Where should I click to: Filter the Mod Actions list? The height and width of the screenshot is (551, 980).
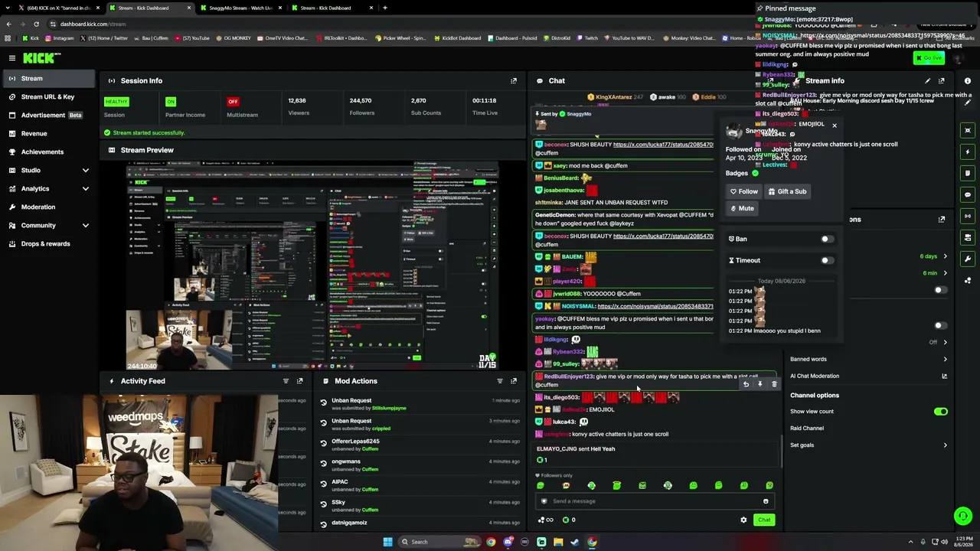point(500,381)
